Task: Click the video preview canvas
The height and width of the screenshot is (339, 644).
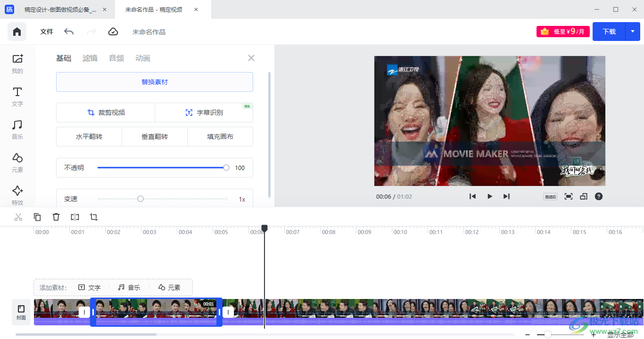Action: pos(489,121)
